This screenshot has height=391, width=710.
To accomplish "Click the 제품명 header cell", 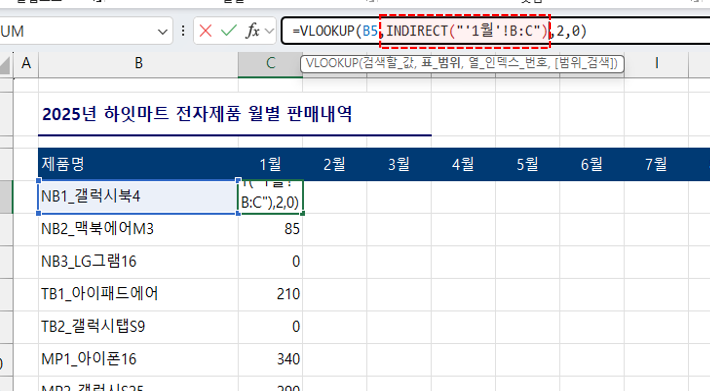I will click(139, 164).
